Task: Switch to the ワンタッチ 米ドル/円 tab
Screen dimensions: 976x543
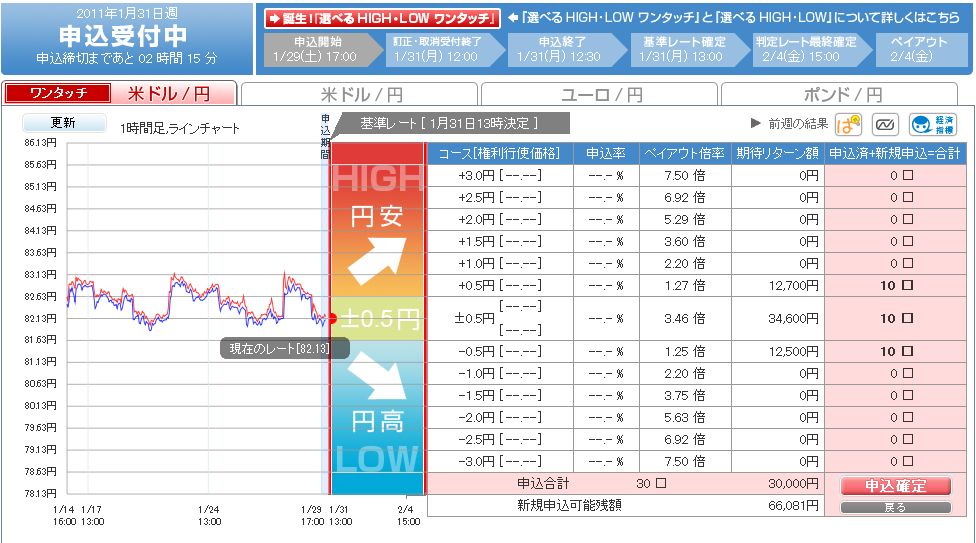Action: (x=120, y=94)
